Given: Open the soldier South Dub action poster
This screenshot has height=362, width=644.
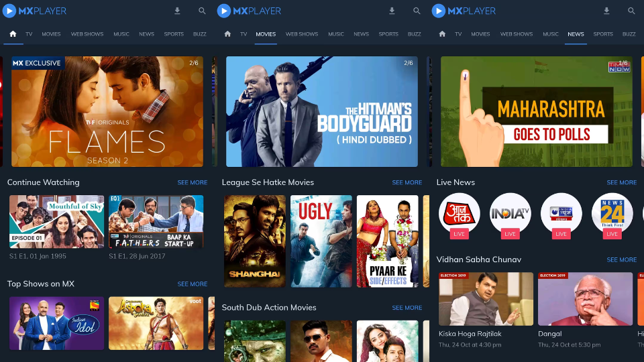Looking at the screenshot, I should coord(255,341).
